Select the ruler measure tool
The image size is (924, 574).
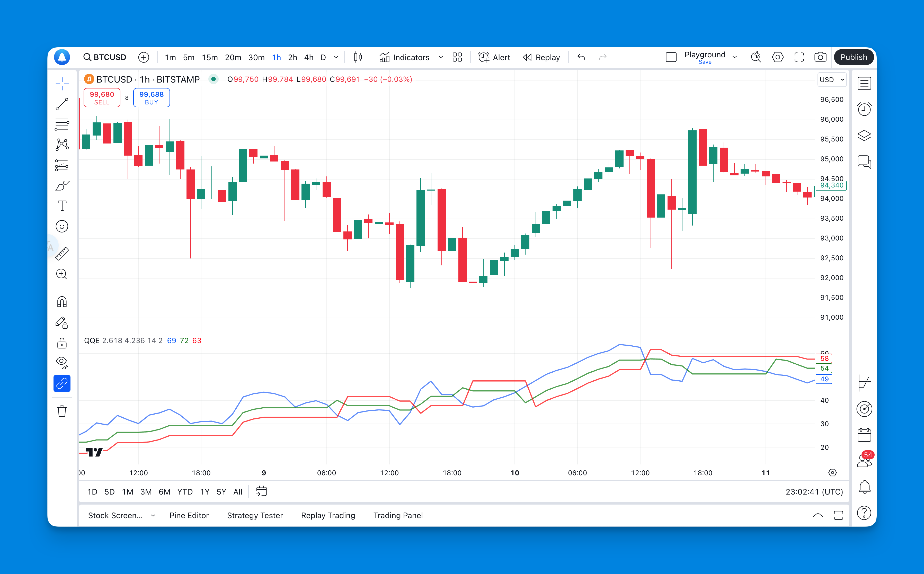[x=62, y=254]
